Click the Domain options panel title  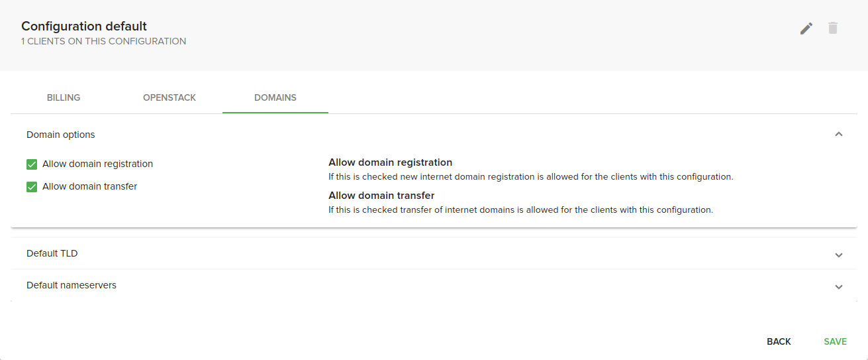pyautogui.click(x=61, y=135)
